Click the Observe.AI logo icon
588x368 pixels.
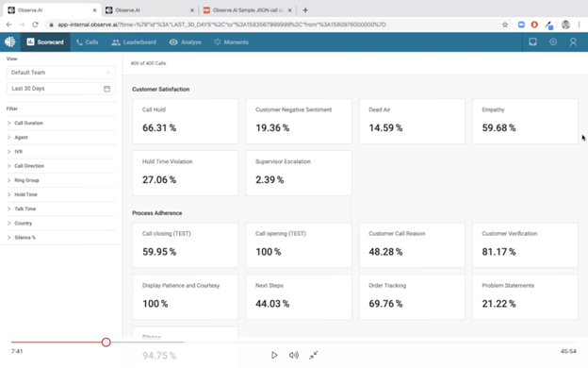coord(10,42)
